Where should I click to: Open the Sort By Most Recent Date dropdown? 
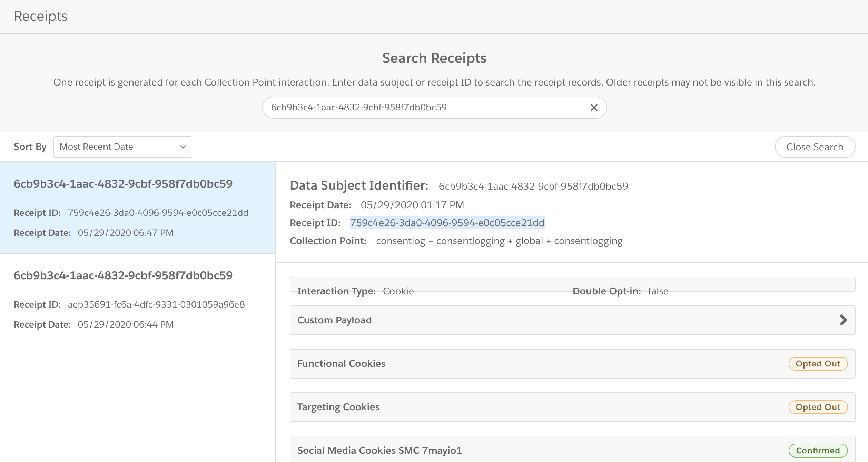click(x=122, y=147)
